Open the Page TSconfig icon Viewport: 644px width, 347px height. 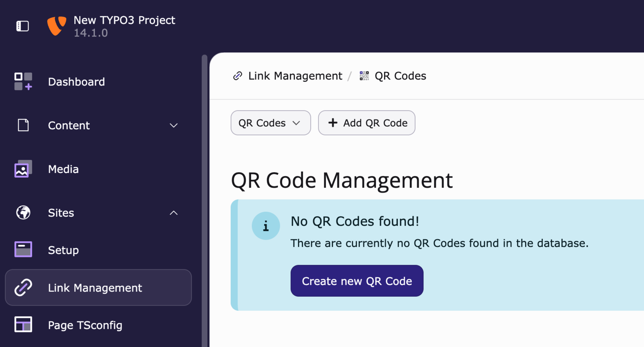click(23, 325)
